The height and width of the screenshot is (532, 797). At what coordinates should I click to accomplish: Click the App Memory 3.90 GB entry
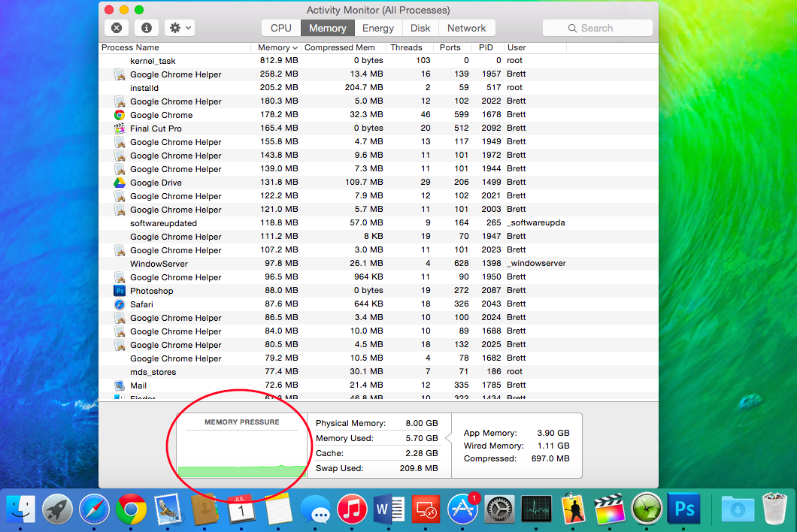pyautogui.click(x=517, y=433)
